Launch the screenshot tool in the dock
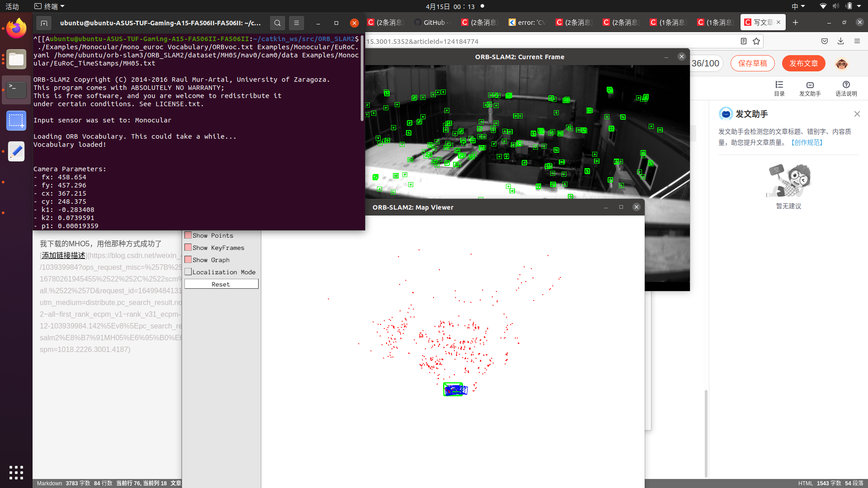868x488 pixels. pos(16,121)
